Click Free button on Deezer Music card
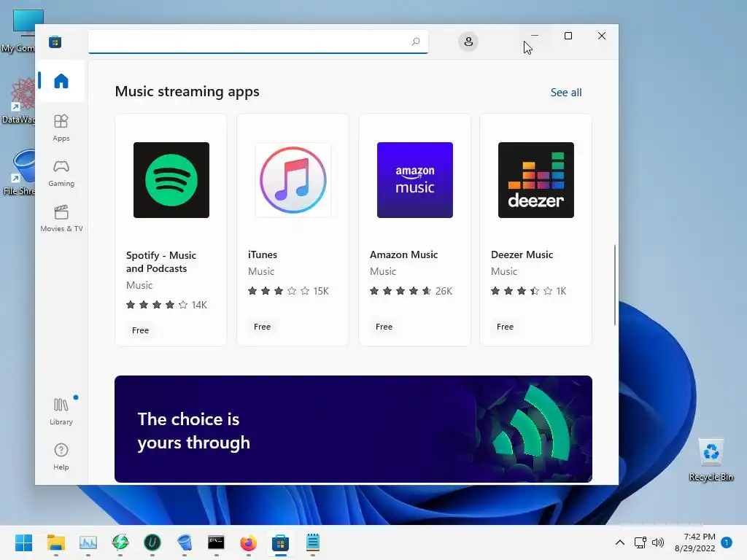Screen dimensions: 747x560 tap(505, 327)
